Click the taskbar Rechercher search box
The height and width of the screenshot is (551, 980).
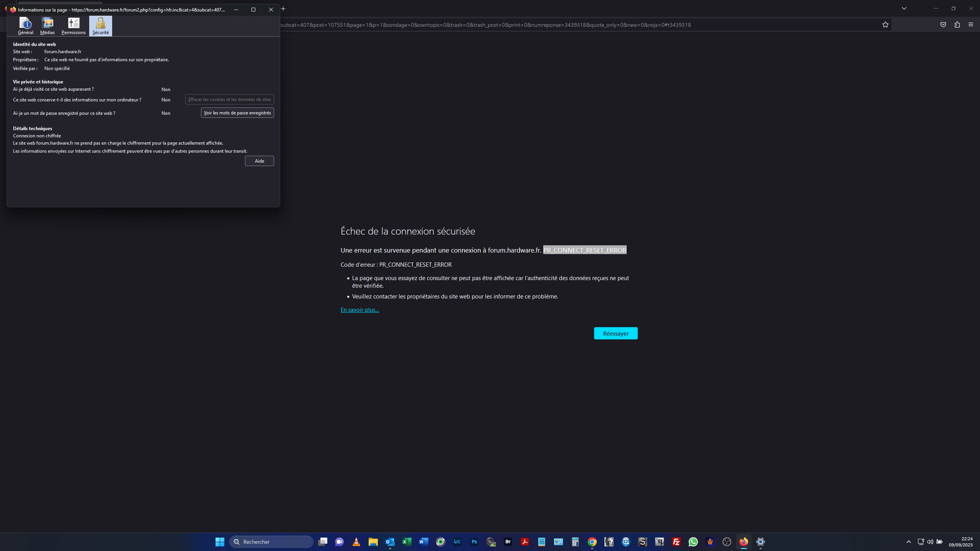tap(272, 542)
